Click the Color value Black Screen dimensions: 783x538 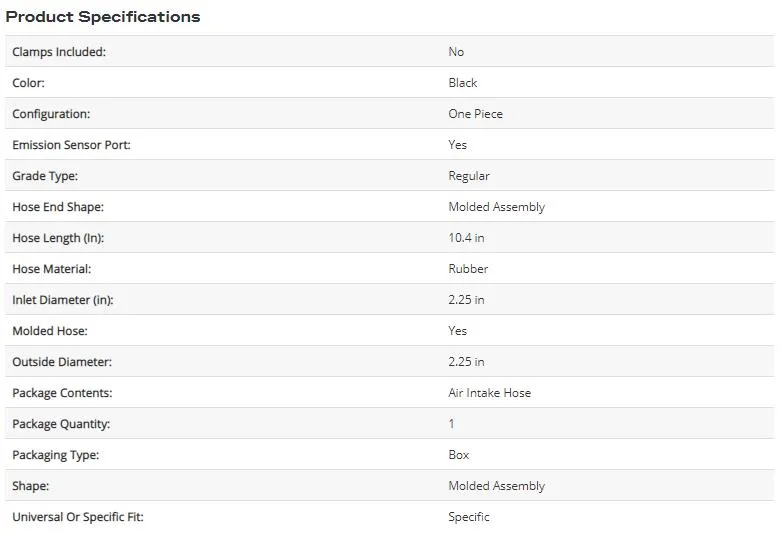tap(463, 83)
